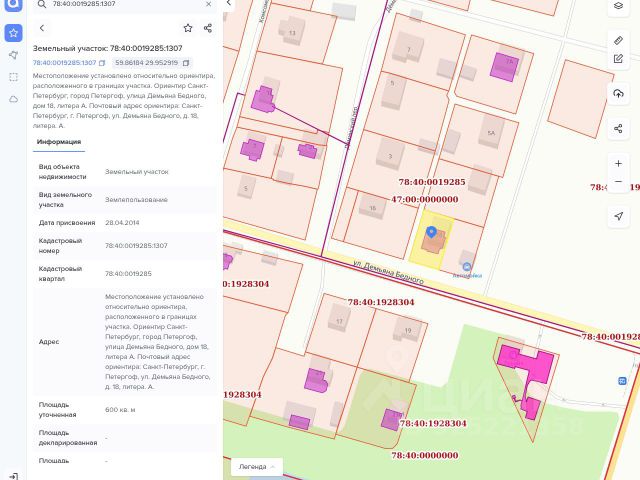Click the Кадастровый номер value in table

[x=136, y=246]
